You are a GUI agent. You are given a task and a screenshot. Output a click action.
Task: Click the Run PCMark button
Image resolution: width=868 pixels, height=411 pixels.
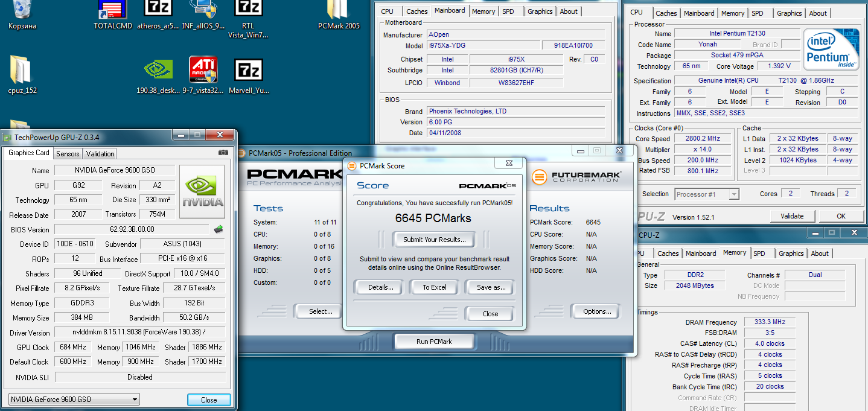(434, 342)
